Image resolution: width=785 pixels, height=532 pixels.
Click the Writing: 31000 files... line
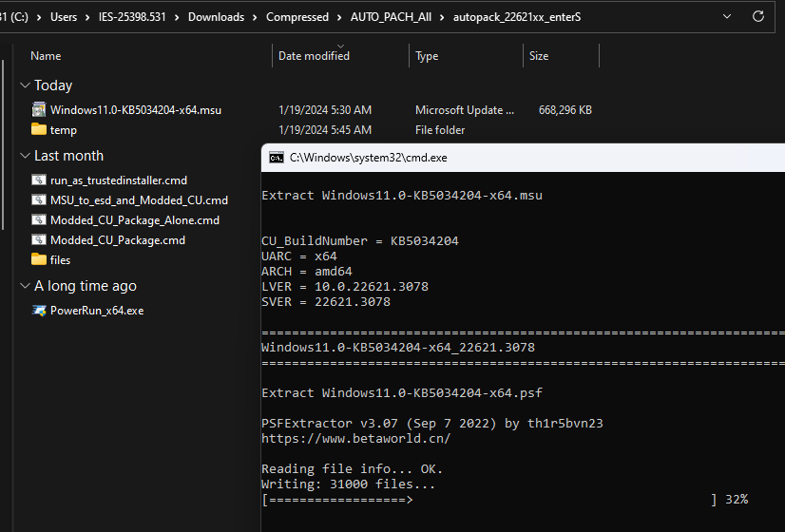click(349, 484)
